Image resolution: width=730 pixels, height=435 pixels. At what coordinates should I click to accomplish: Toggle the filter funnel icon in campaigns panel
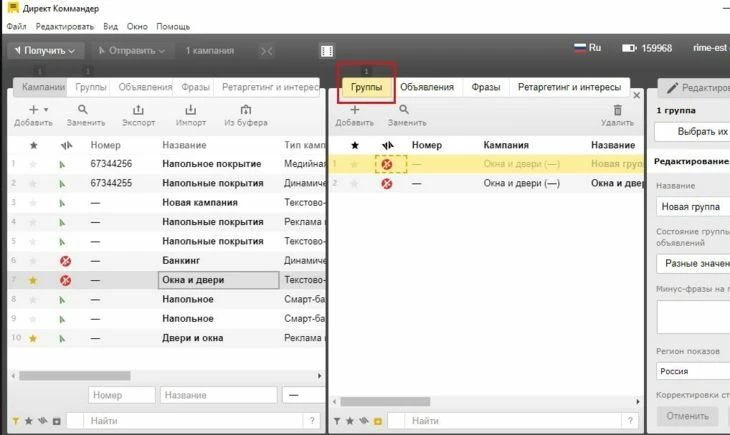(15, 421)
